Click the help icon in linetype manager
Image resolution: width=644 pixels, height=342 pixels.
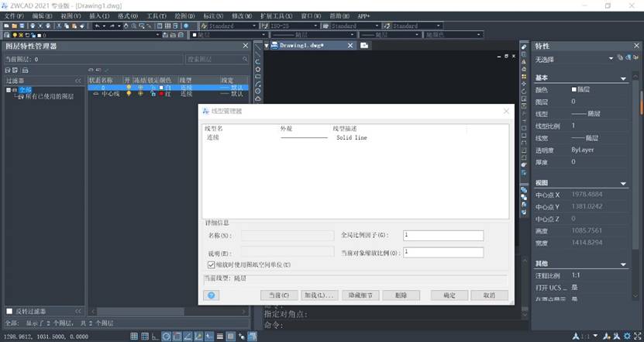tap(210, 295)
